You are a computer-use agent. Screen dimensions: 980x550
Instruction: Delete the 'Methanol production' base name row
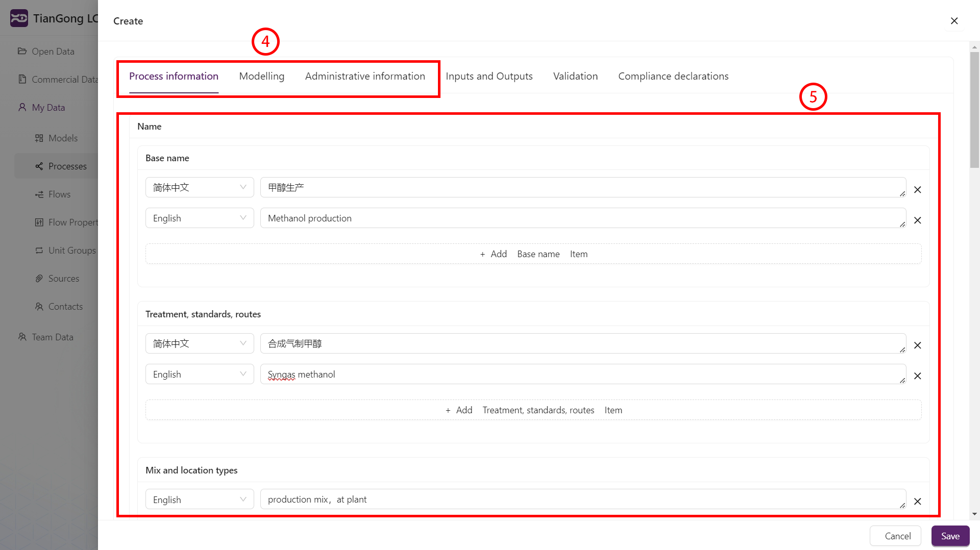[x=917, y=220]
